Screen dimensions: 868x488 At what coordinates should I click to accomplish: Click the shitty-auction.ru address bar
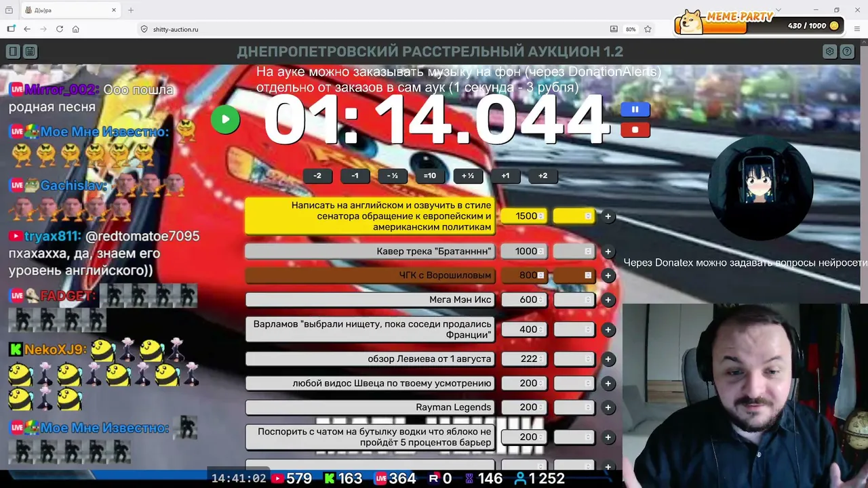(373, 29)
